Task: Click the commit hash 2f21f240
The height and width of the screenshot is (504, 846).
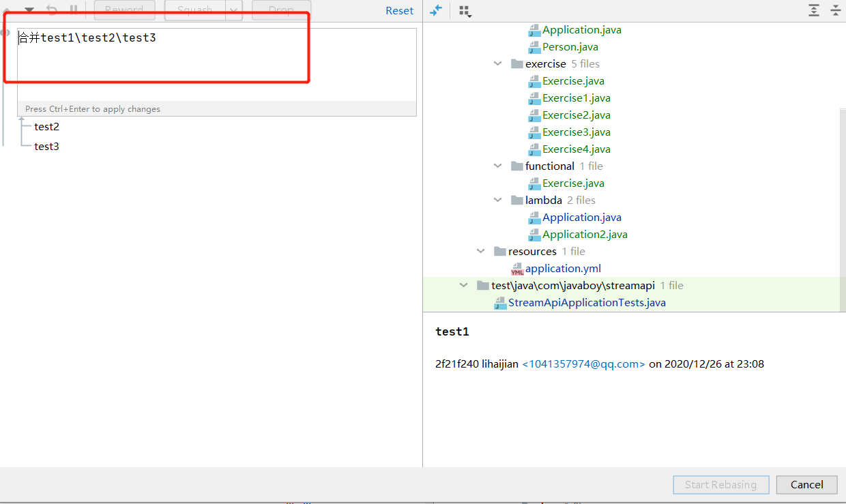Action: pos(457,364)
